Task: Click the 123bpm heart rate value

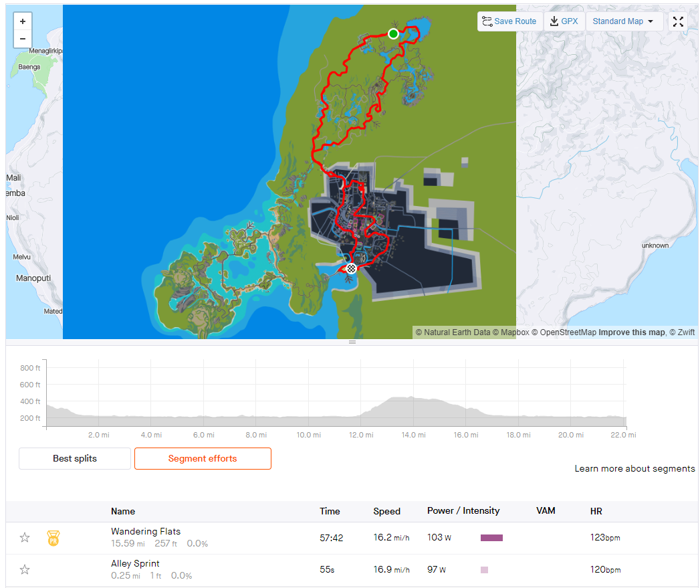Action: pos(605,538)
